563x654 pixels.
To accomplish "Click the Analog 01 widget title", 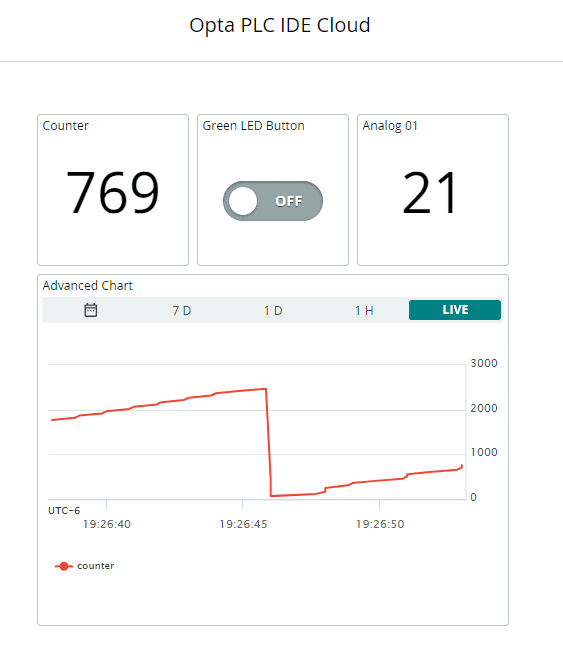I will (390, 126).
